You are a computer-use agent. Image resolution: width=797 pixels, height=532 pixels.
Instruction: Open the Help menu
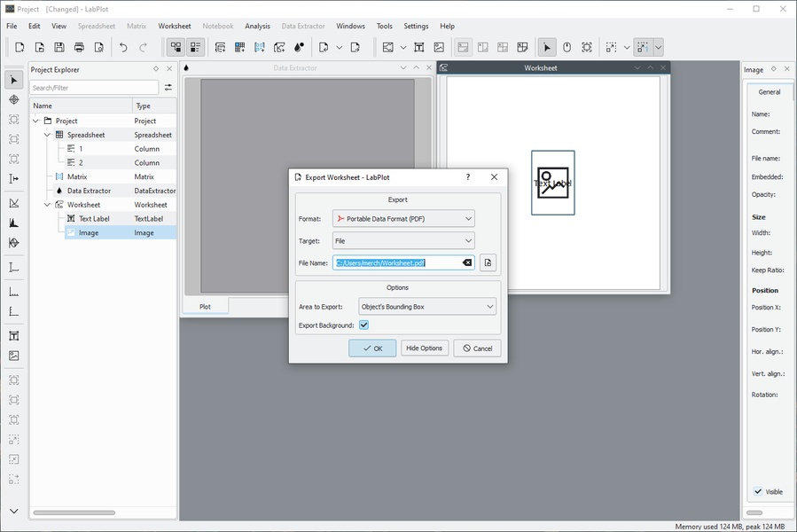click(448, 26)
